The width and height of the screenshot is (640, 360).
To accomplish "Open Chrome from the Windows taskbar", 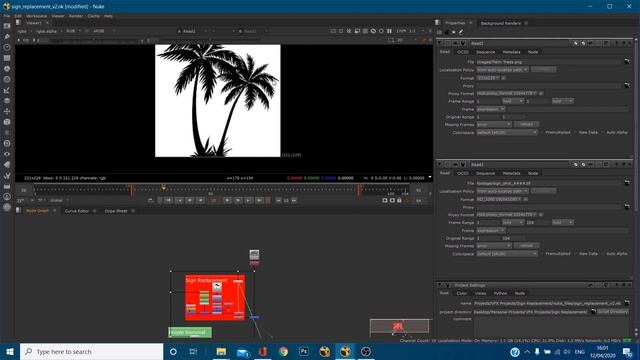I will click(x=283, y=351).
